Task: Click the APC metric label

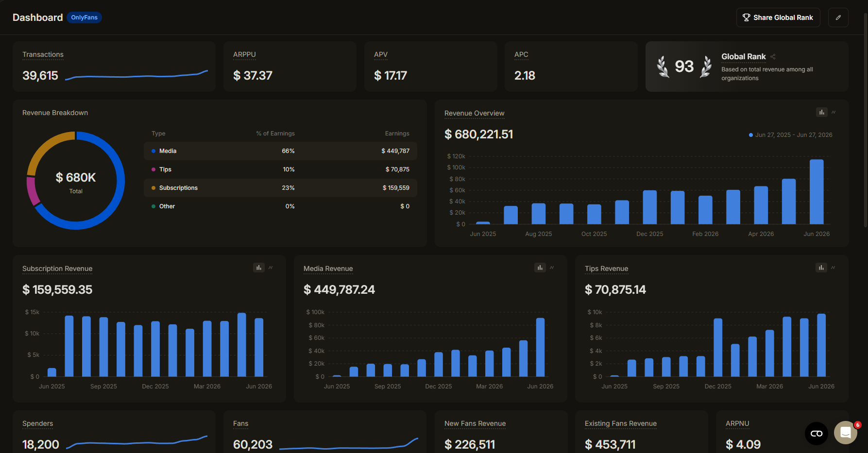Action: 521,54
